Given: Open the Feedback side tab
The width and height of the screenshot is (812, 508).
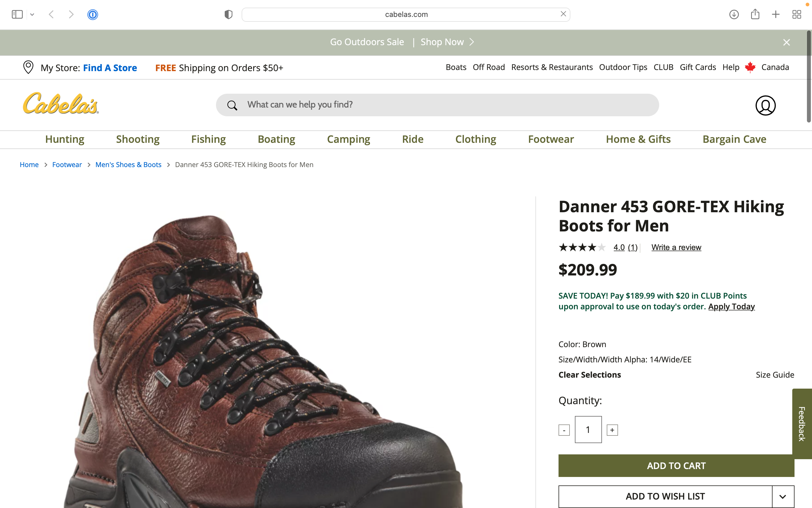Looking at the screenshot, I should coord(802,424).
